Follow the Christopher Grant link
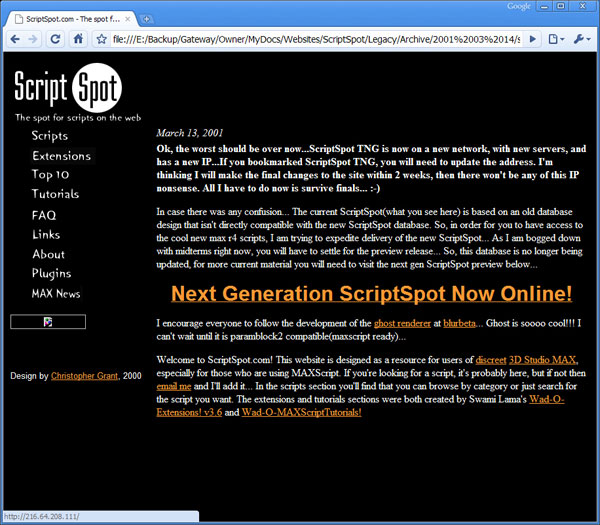This screenshot has height=525, width=600. point(85,376)
